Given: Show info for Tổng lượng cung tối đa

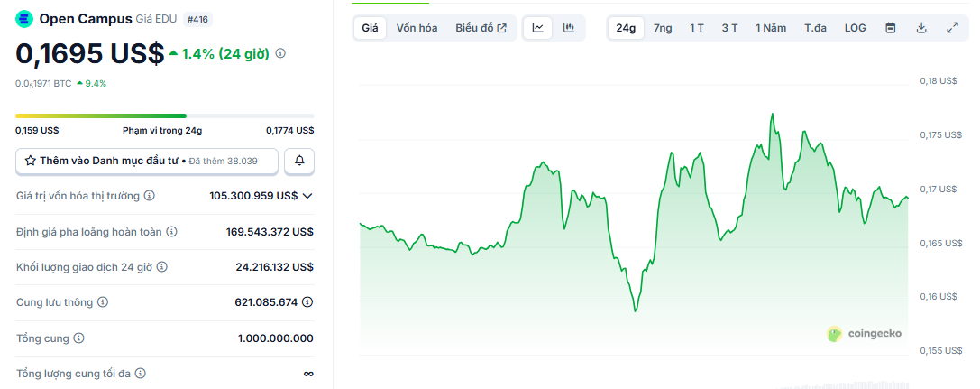Looking at the screenshot, I should coord(141,374).
